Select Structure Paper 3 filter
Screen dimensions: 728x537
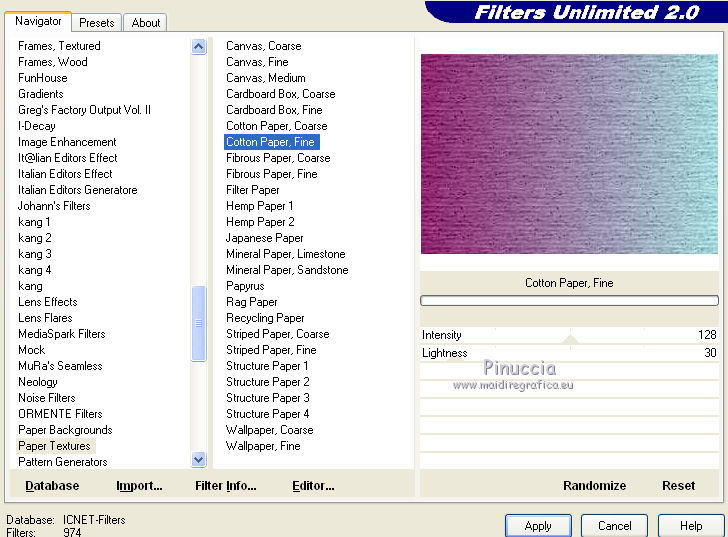click(267, 398)
